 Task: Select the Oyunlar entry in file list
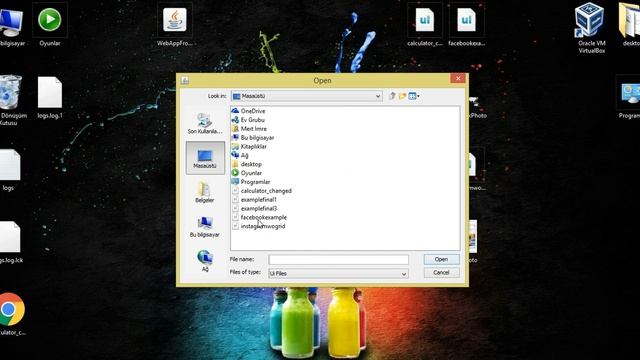point(247,173)
